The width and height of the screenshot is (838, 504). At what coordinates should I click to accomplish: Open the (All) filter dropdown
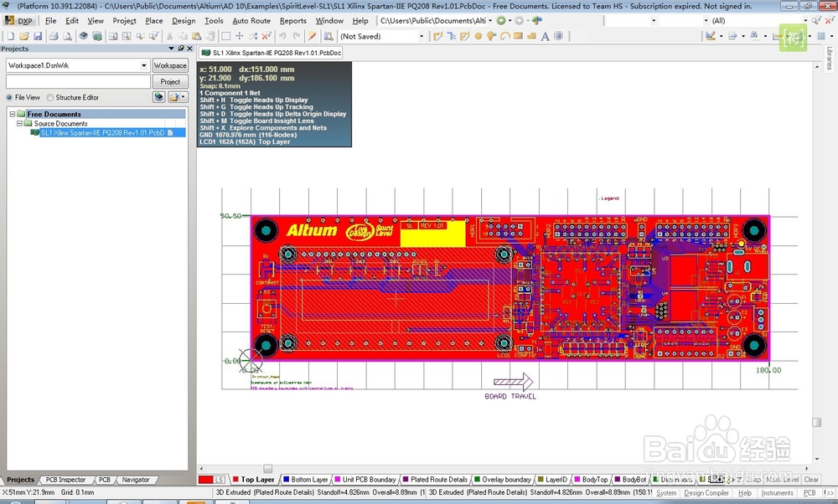[805, 20]
